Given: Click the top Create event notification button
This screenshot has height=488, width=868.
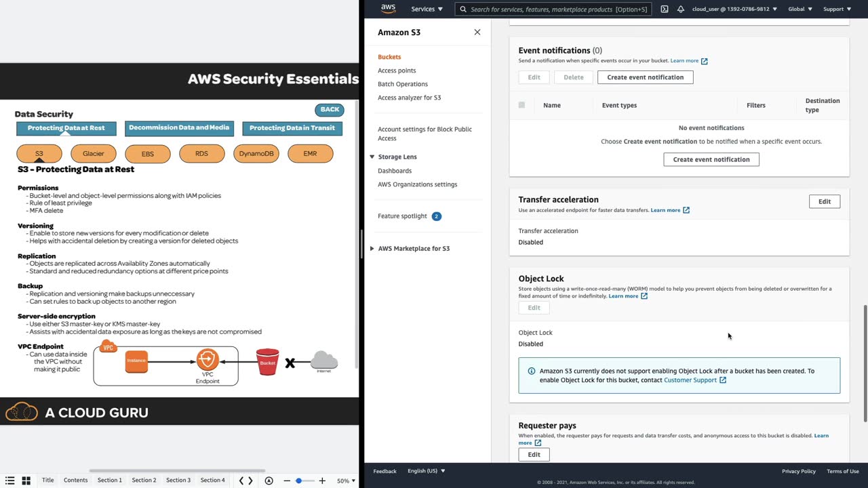Looking at the screenshot, I should [x=645, y=77].
